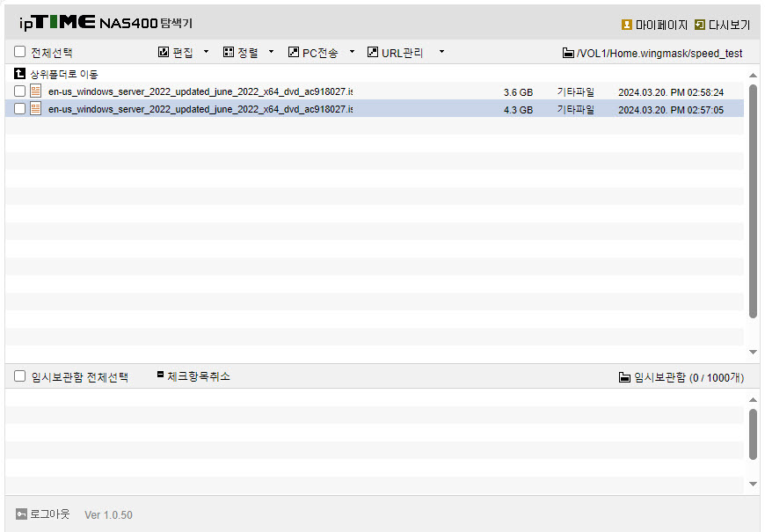Screen dimensions: 765x532
Task: Enable 임시보관함 전체선택 checkbox
Action: 19,375
